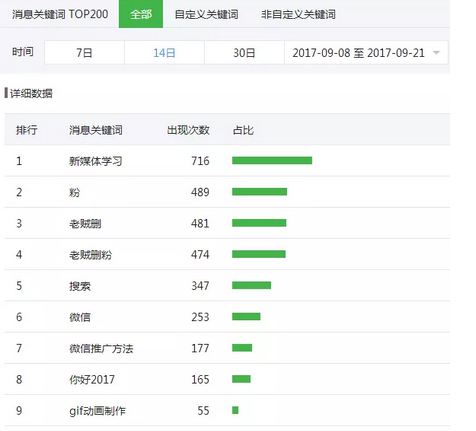The width and height of the screenshot is (476, 431).
Task: Click the count 177
Action: pos(200,348)
